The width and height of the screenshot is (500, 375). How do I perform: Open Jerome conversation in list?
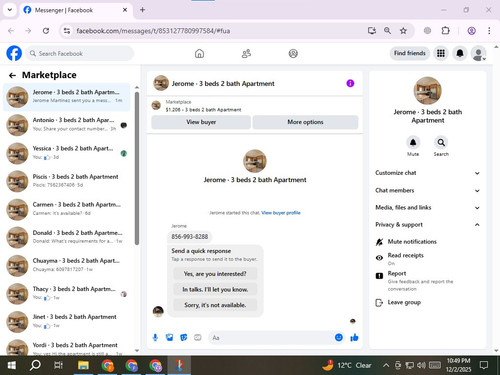[67, 97]
